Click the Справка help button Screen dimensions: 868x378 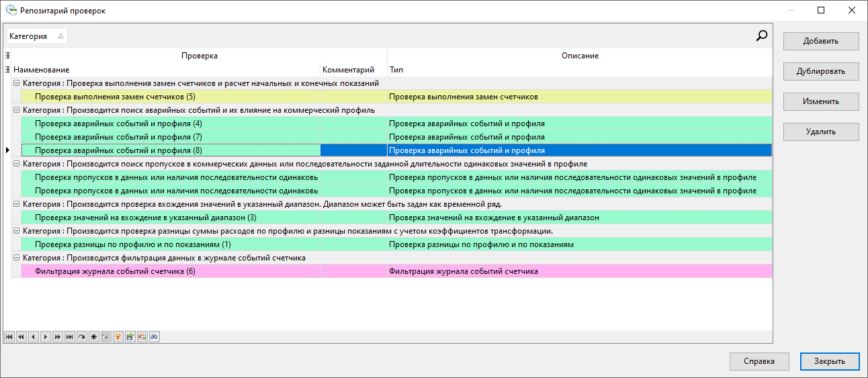[758, 361]
